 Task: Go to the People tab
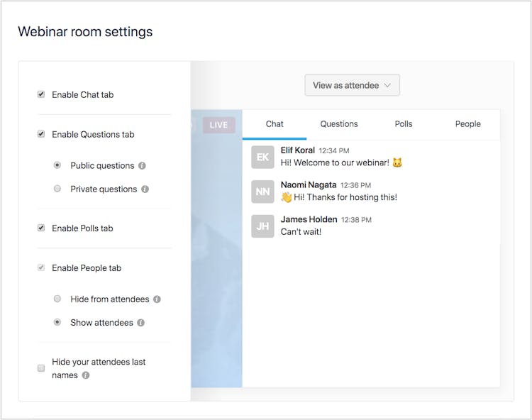pos(467,124)
